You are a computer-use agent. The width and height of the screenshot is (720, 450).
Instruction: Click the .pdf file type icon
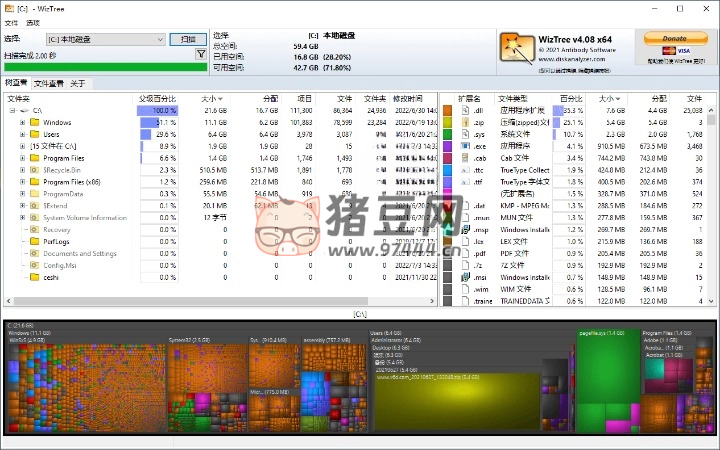(467, 253)
